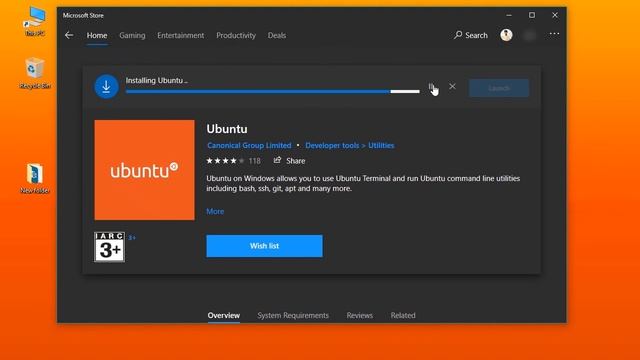Go back with the back arrow

69,36
